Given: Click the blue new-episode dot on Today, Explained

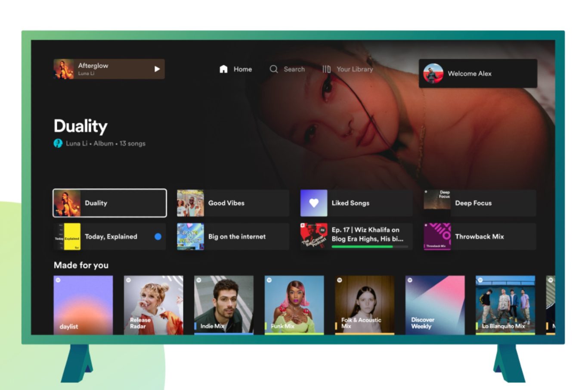Looking at the screenshot, I should (x=158, y=237).
